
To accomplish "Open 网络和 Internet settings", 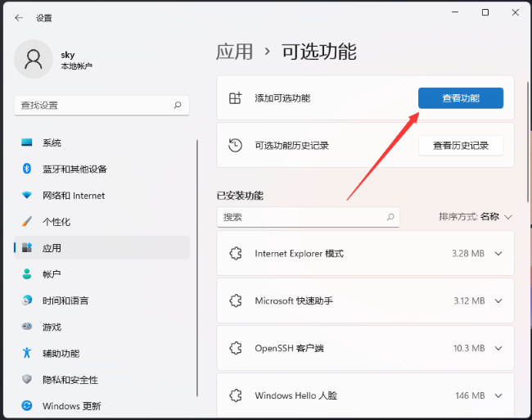I will click(101, 195).
